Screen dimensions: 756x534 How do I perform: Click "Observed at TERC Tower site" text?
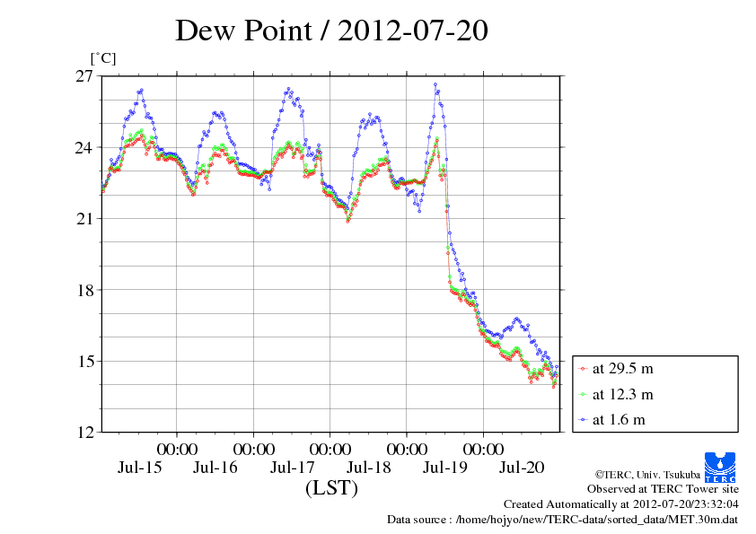pos(663,489)
